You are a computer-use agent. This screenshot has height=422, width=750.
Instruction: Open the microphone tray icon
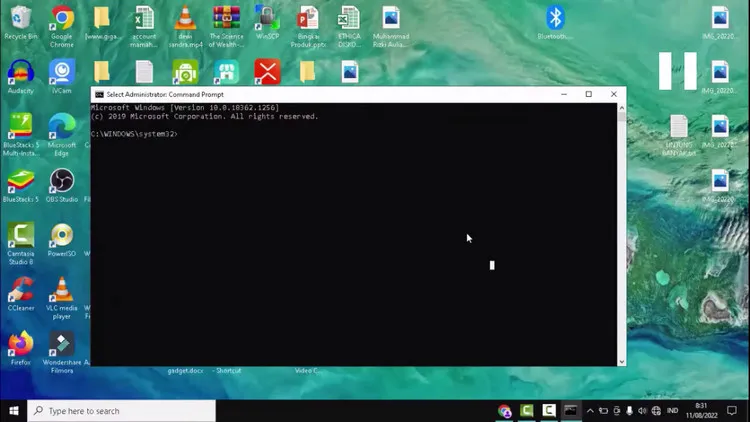629,411
